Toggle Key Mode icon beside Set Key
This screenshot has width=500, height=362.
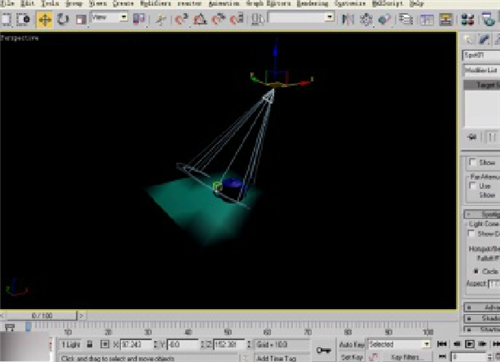pos(373,357)
